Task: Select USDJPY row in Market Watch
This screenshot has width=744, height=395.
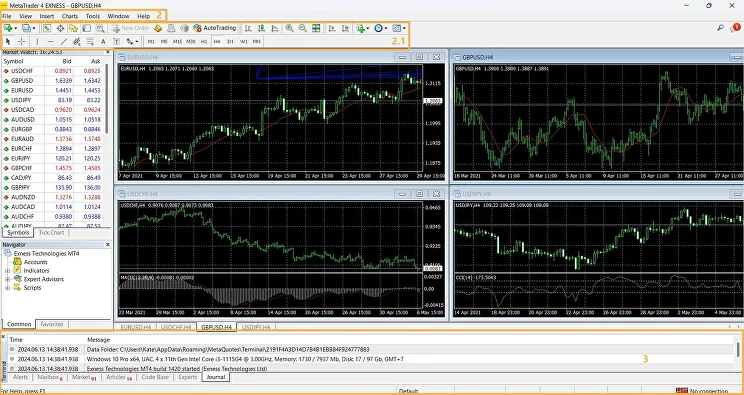Action: (52, 100)
